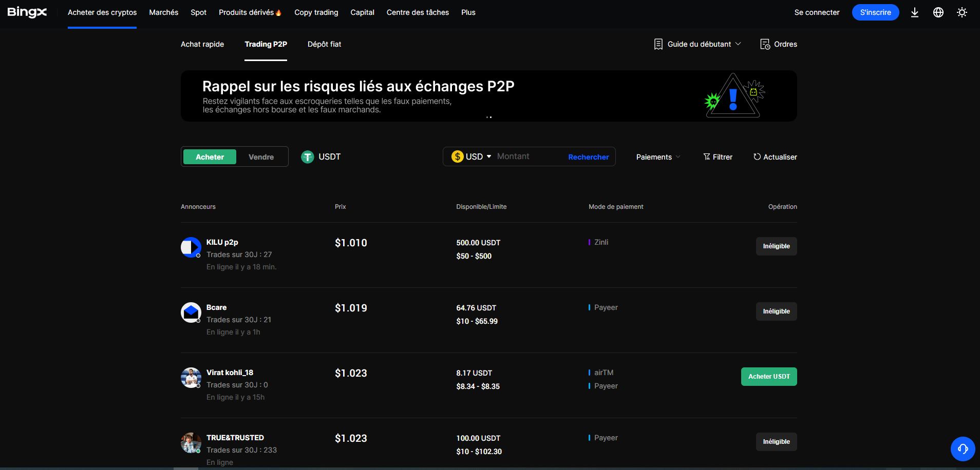
Task: Switch to Trading P2P tab
Action: [x=266, y=44]
